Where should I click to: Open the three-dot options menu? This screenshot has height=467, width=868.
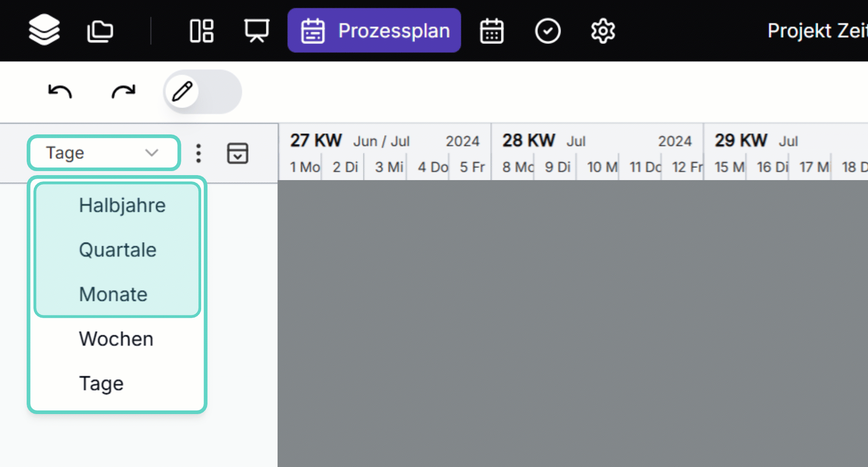[198, 153]
